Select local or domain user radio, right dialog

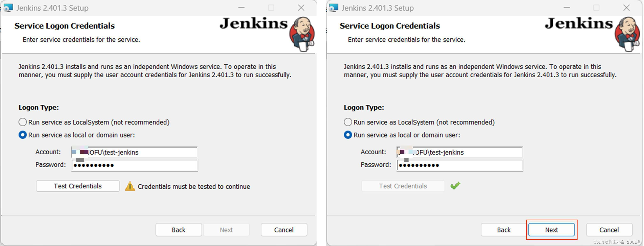pyautogui.click(x=348, y=135)
